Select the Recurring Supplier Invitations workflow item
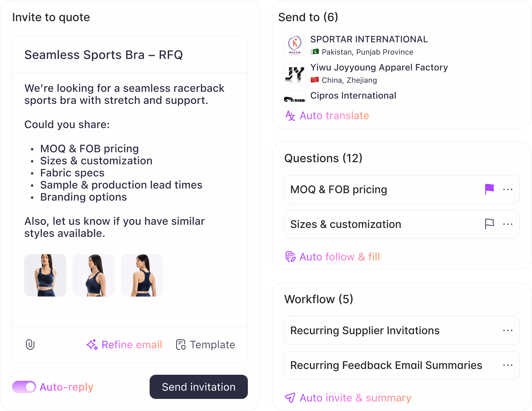 coord(365,330)
